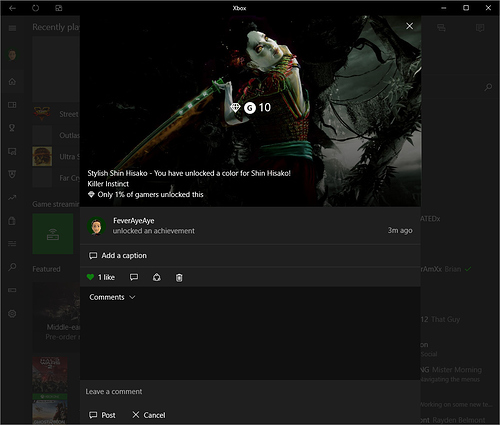Close the achievement popup with X
Screen dimensions: 500x425
(x=410, y=26)
